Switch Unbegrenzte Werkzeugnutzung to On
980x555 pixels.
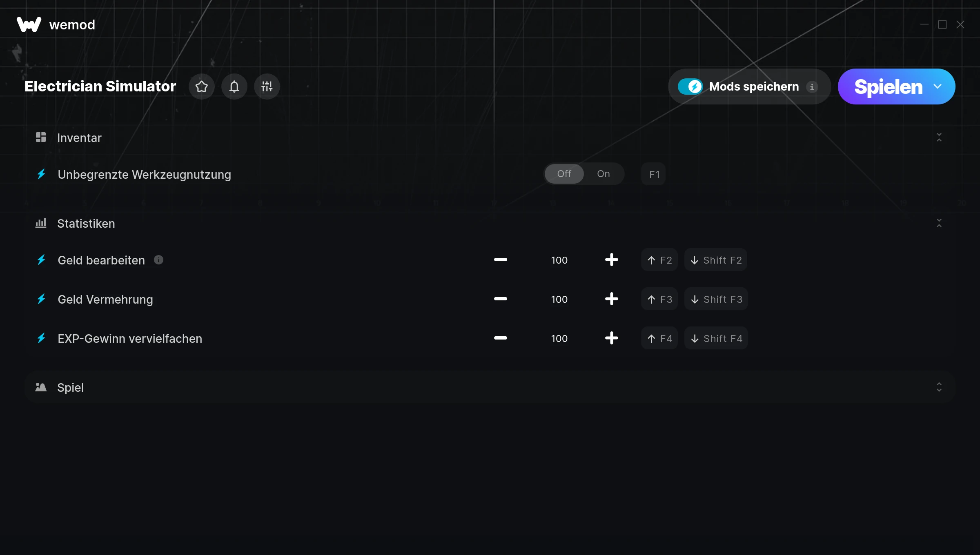tap(603, 174)
